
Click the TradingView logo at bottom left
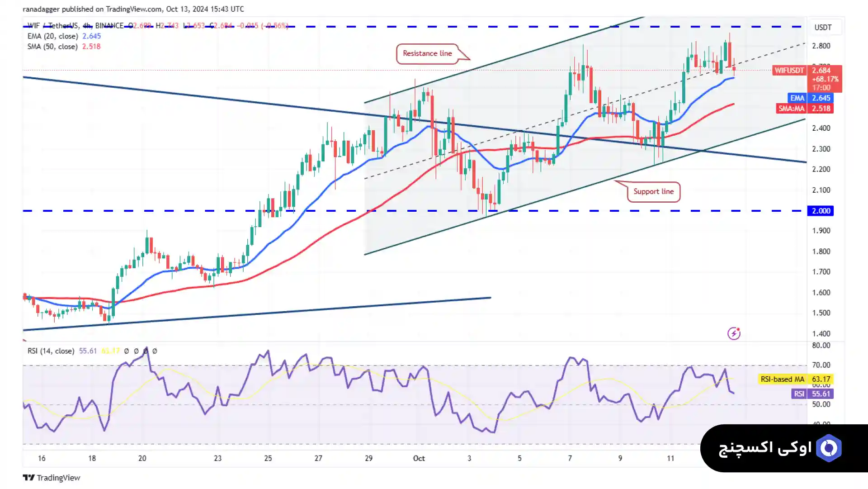click(x=51, y=478)
